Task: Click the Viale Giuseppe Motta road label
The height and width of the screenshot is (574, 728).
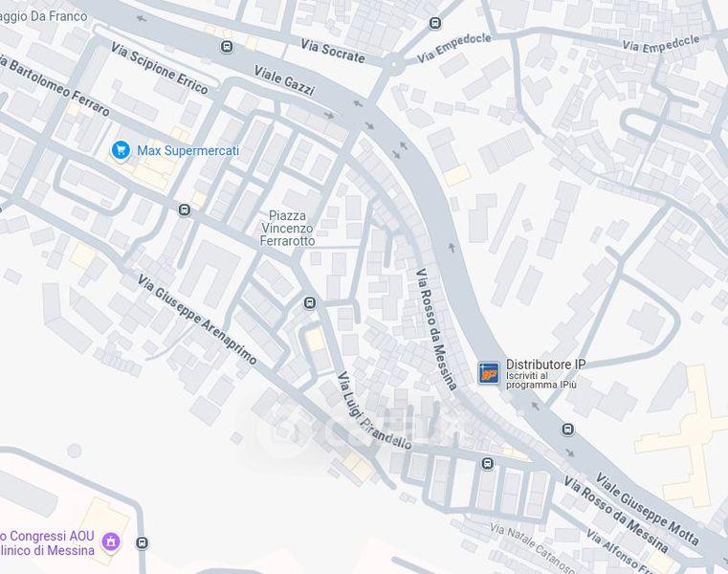Action: click(x=648, y=509)
